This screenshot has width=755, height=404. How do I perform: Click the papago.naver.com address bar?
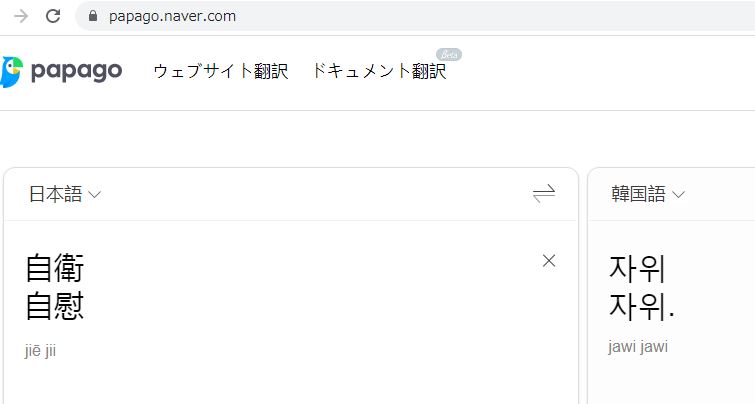[415, 16]
